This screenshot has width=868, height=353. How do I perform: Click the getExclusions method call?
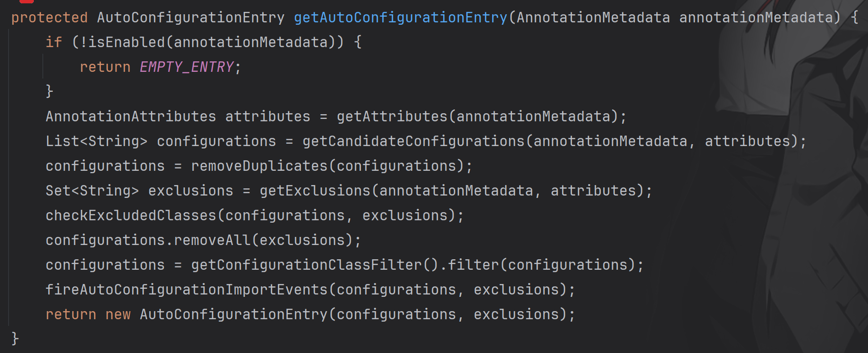(x=315, y=191)
